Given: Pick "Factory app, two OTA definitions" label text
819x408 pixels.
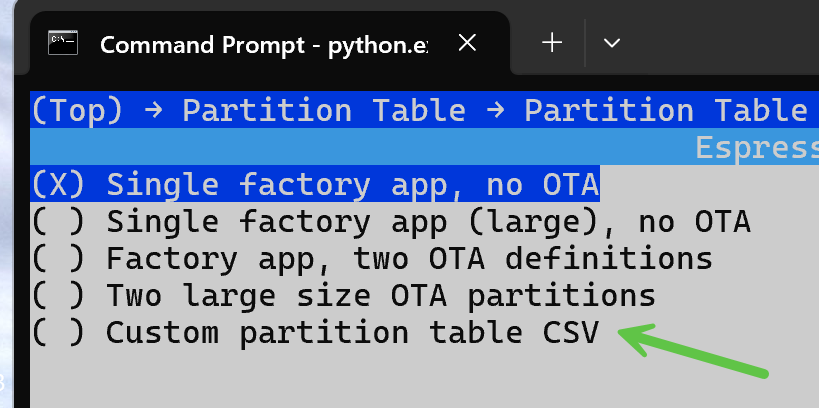Looking at the screenshot, I should (x=409, y=259).
